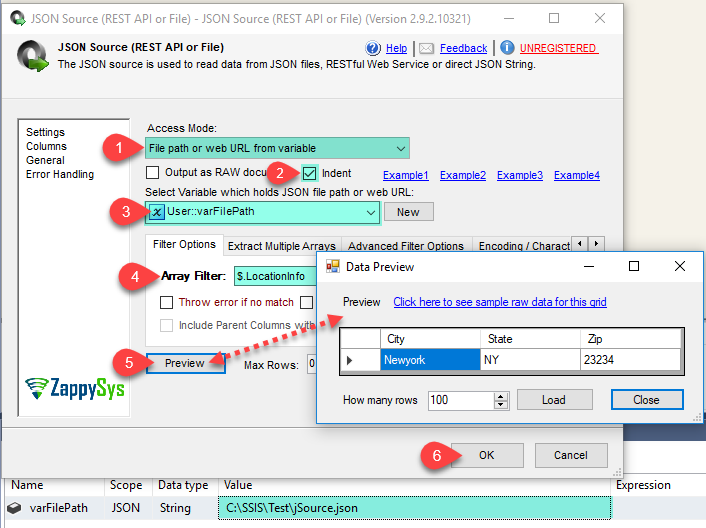Image resolution: width=706 pixels, height=528 pixels.
Task: Click OK to confirm settings
Action: click(487, 455)
